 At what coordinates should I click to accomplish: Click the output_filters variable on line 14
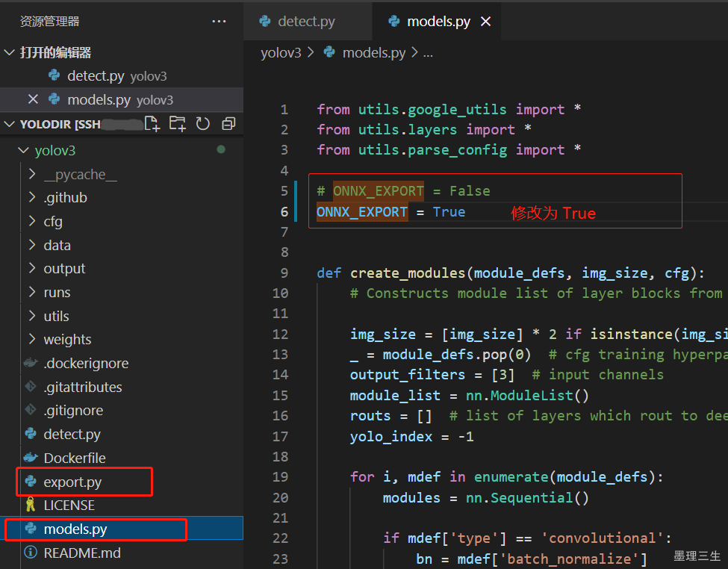[x=408, y=375]
